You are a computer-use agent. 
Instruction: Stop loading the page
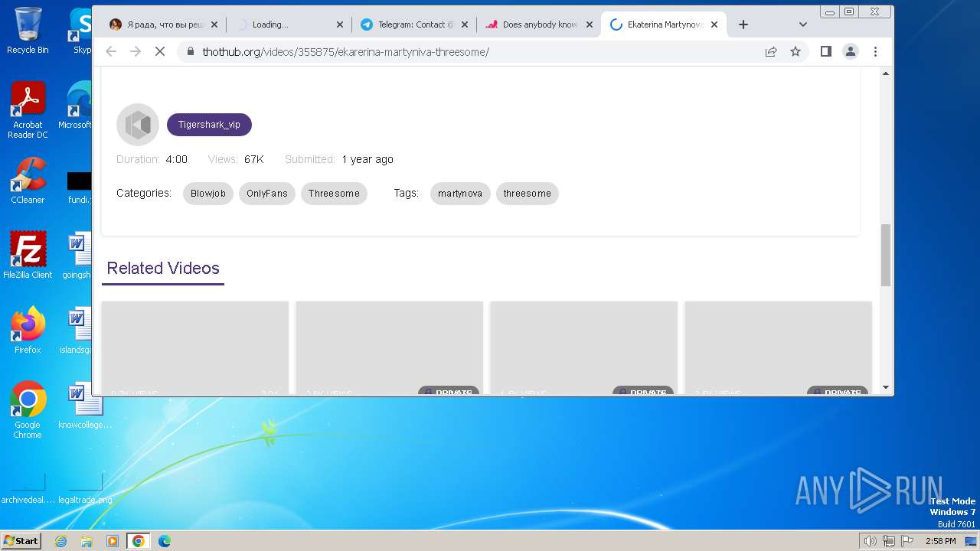(x=160, y=51)
